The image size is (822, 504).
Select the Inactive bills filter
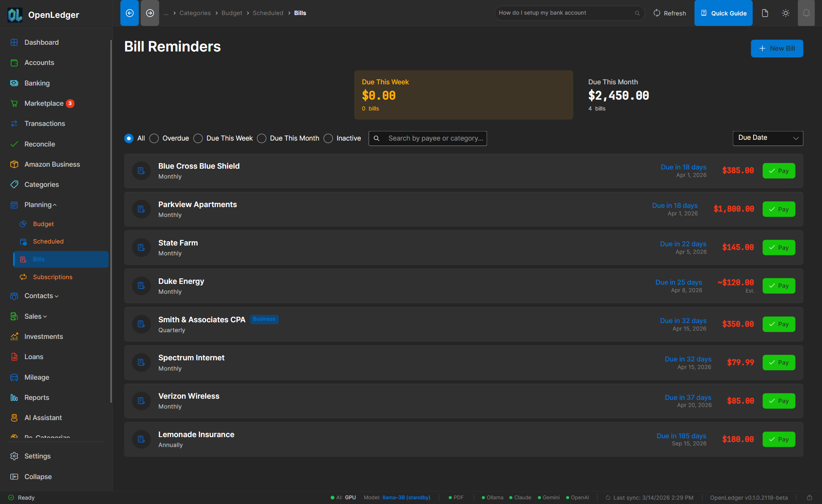[x=328, y=138]
